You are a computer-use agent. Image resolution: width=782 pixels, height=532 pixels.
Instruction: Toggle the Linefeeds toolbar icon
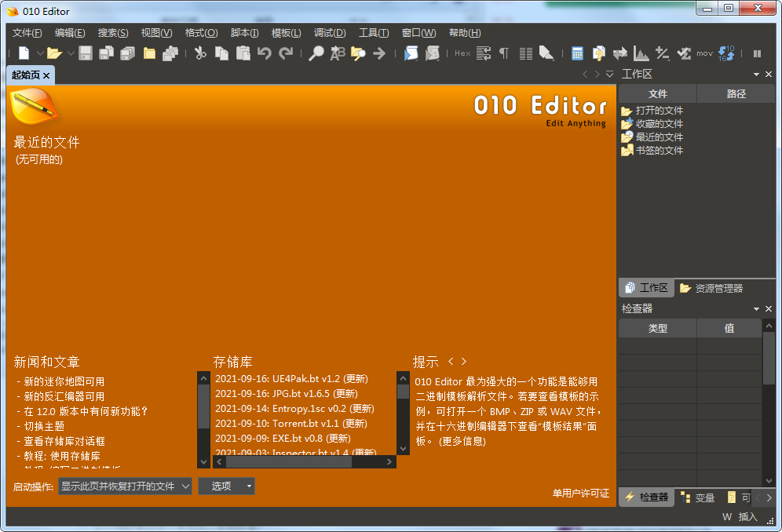point(484,53)
